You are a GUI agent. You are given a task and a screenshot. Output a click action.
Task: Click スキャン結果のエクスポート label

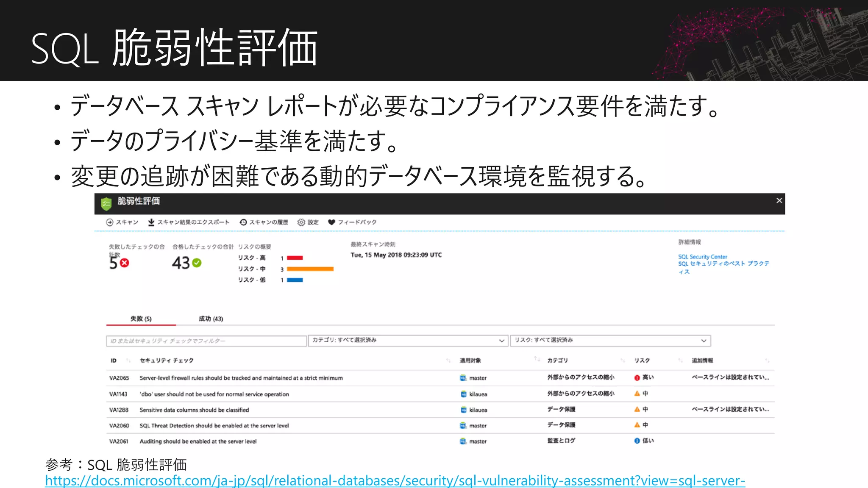(193, 222)
